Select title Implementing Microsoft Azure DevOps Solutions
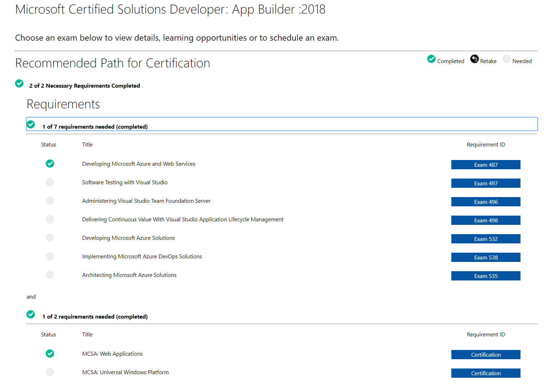 (142, 257)
